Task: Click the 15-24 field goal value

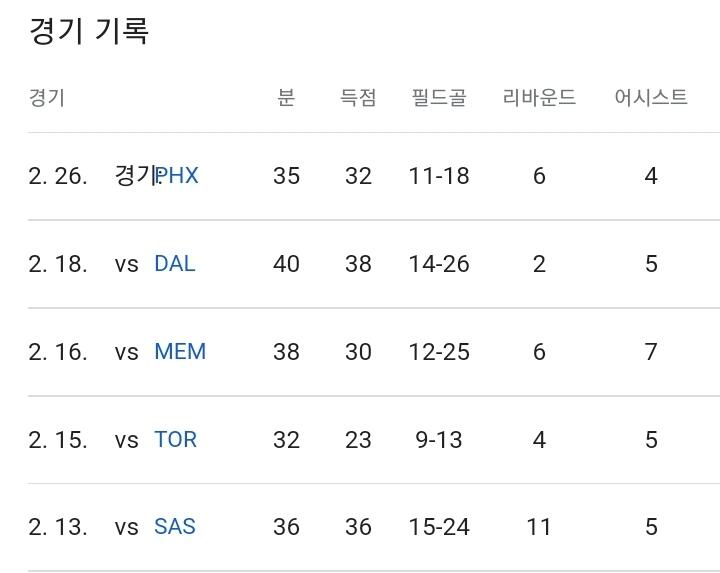Action: tap(439, 527)
